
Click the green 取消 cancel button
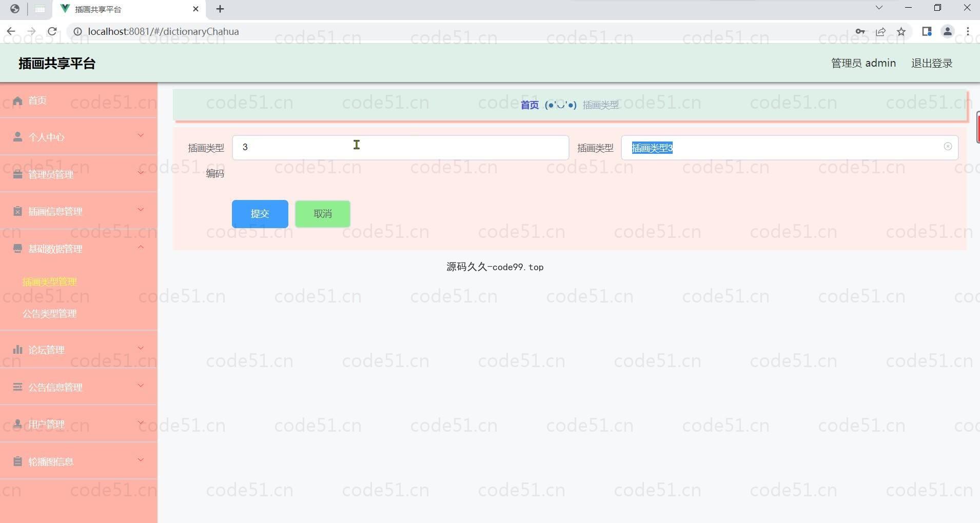(323, 214)
